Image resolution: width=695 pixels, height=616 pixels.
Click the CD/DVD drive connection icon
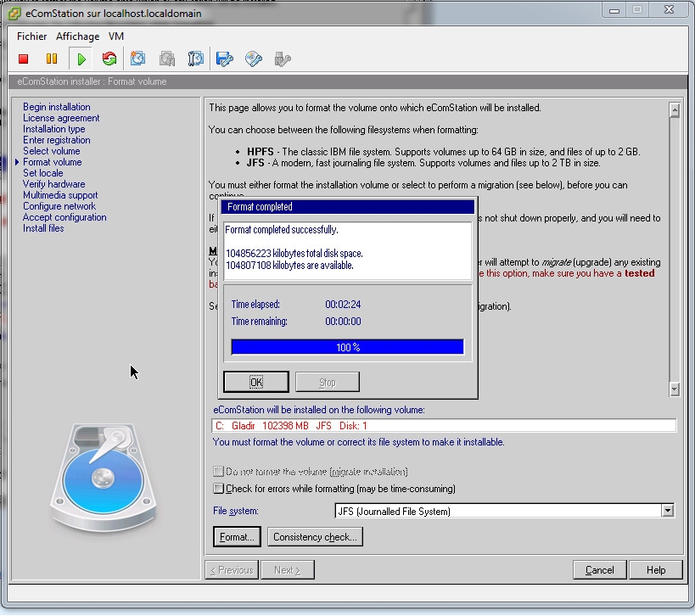pos(254,59)
